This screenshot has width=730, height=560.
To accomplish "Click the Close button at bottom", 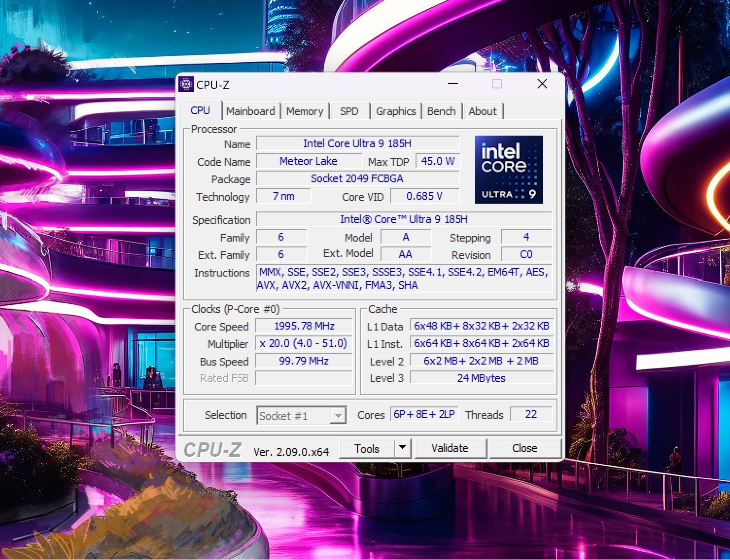I will pos(525,448).
